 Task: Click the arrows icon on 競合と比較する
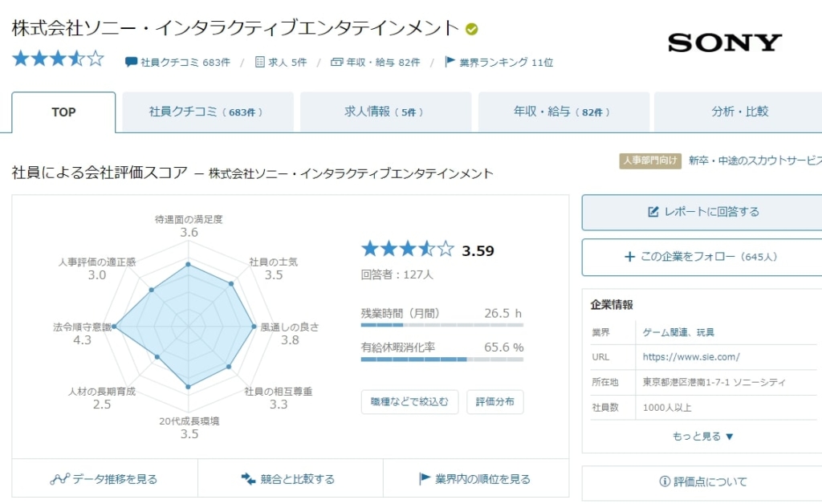248,478
